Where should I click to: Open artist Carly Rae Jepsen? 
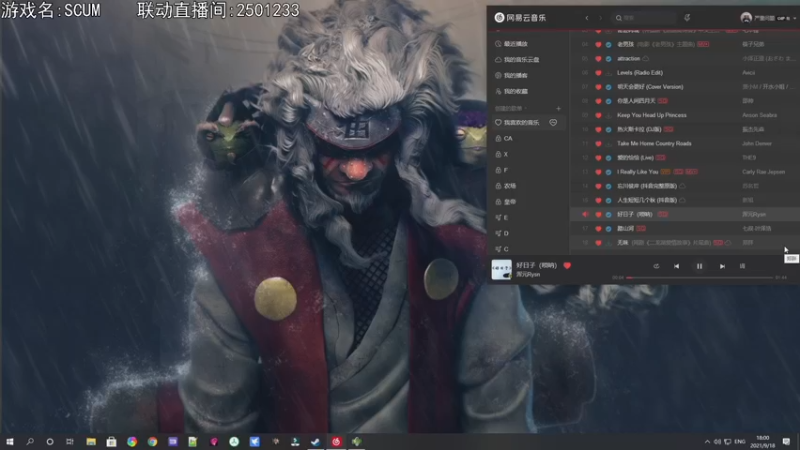tap(763, 172)
